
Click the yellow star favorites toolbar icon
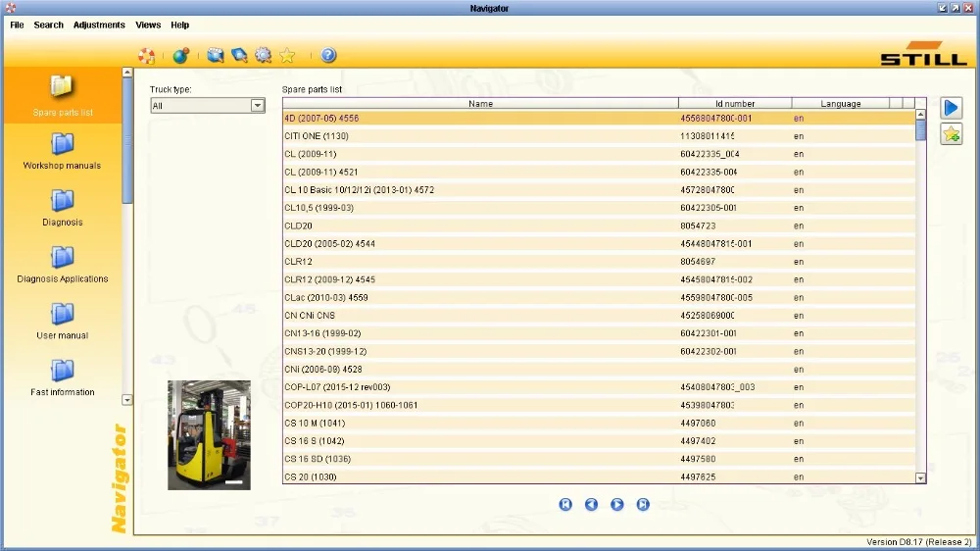[x=287, y=55]
